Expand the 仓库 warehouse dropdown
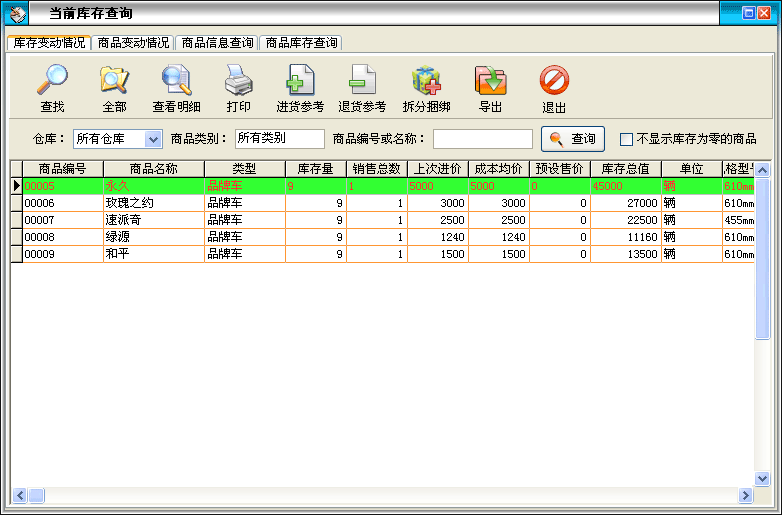Screen dimensions: 782x515 click(x=153, y=139)
